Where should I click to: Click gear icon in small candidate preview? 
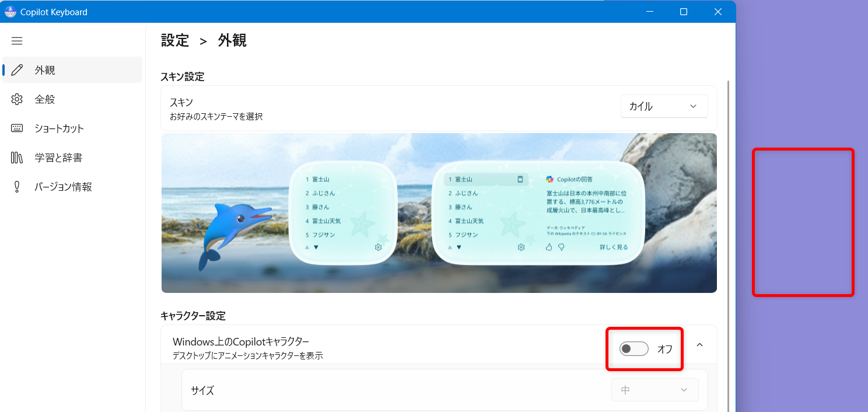[378, 247]
